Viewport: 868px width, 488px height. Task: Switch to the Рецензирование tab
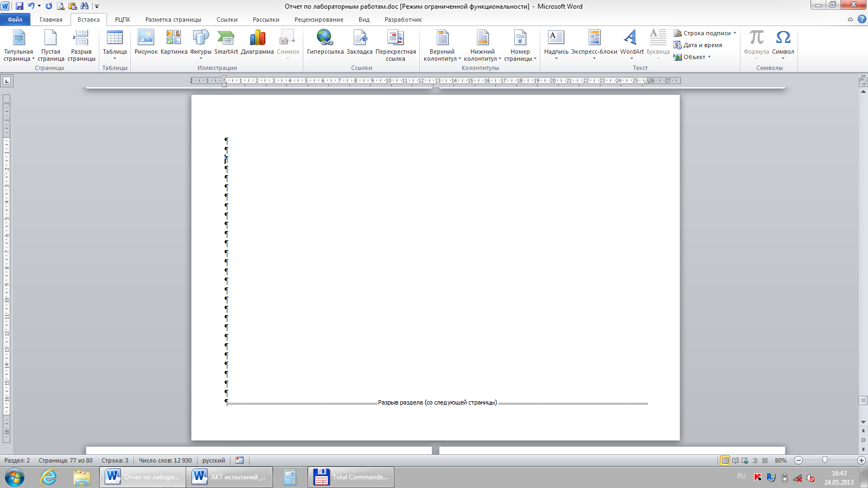[x=319, y=20]
